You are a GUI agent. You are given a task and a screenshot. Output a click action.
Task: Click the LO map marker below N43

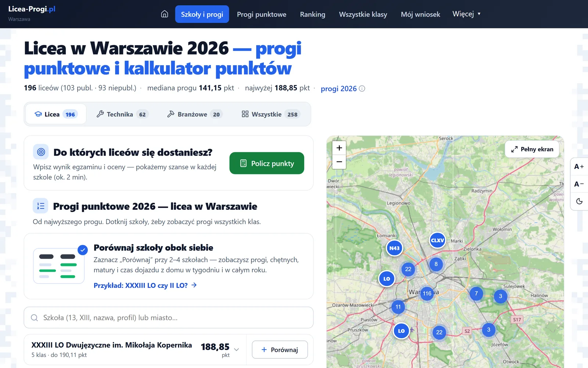click(387, 279)
